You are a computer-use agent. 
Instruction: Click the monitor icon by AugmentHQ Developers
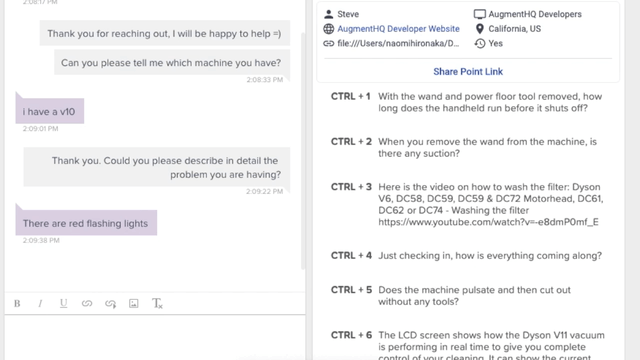click(x=480, y=14)
